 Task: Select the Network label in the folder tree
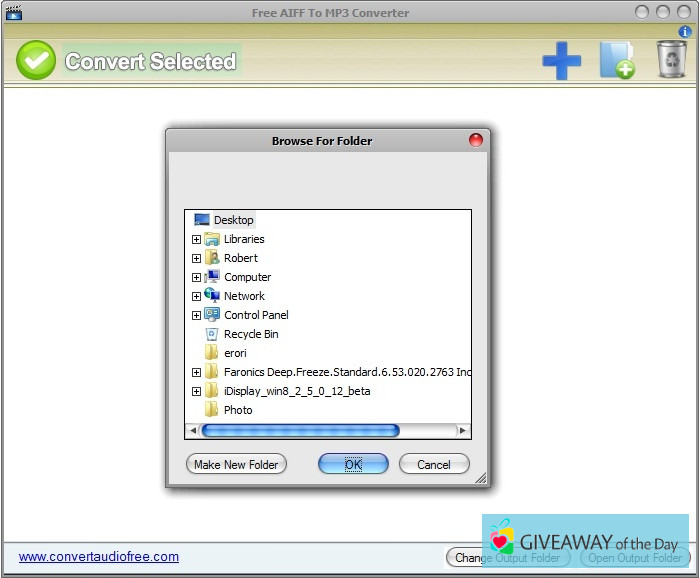[244, 296]
